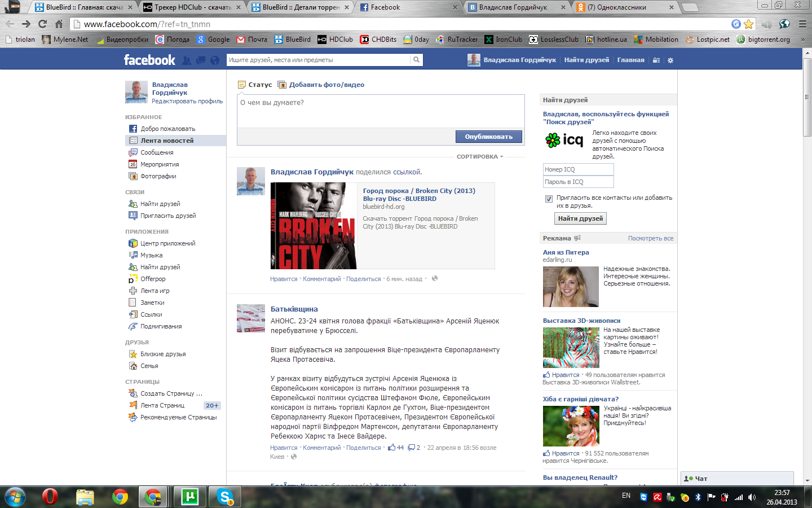Click the Chrome back arrow
Screen dimensions: 812x508
[x=10, y=24]
